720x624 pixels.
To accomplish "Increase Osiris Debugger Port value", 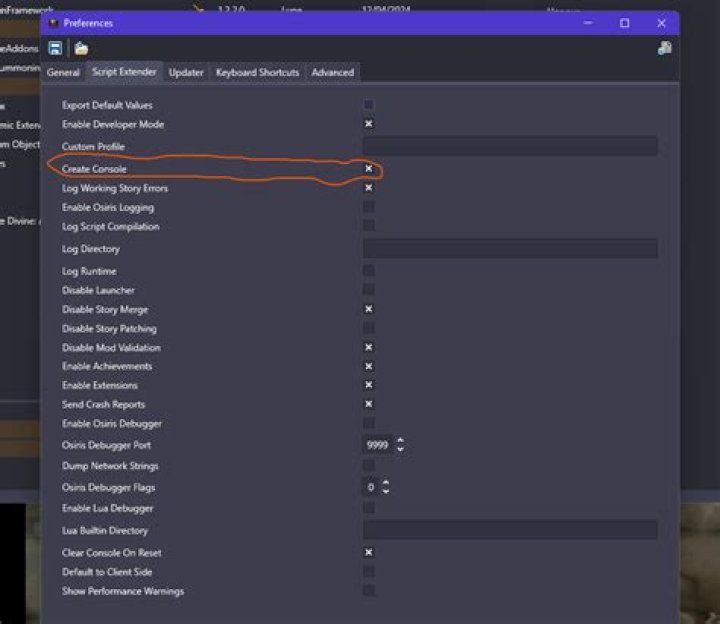I will click(400, 440).
